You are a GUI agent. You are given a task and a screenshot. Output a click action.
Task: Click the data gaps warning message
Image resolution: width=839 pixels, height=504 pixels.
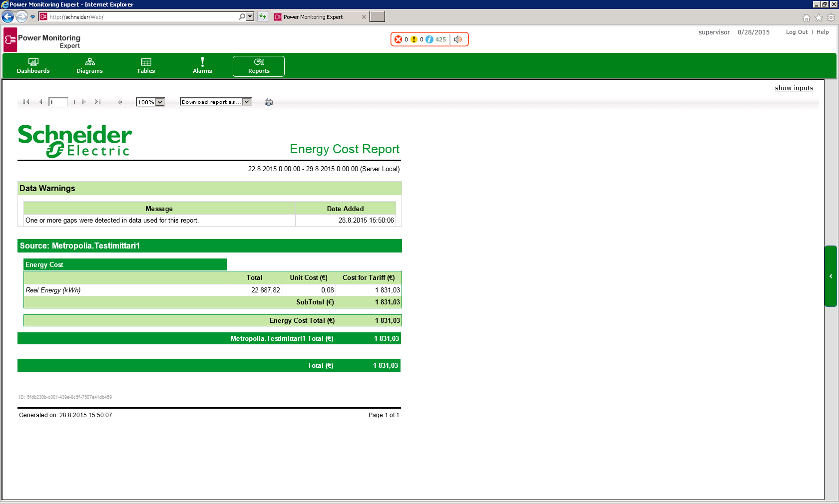[x=112, y=221]
